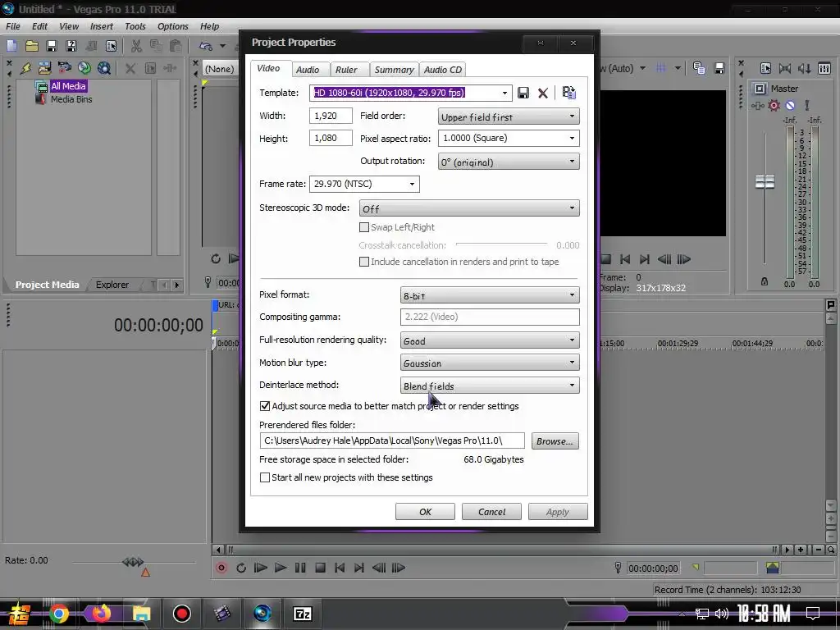Image resolution: width=840 pixels, height=630 pixels.
Task: Open the Motion blur type dropdown
Action: pos(490,363)
